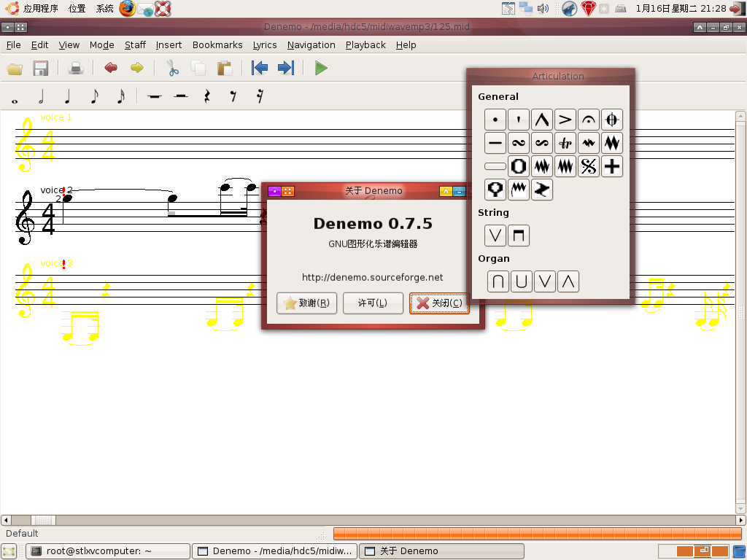The width and height of the screenshot is (747, 560).
Task: Apply string up-bow articulation
Action: [495, 236]
